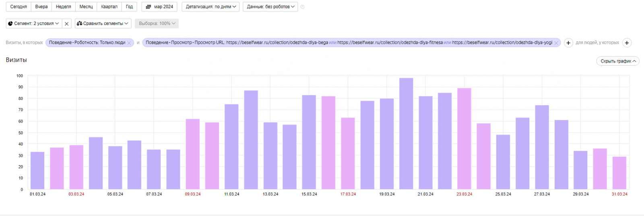
Task: Select the 'Сегодня' period tab
Action: 19,7
